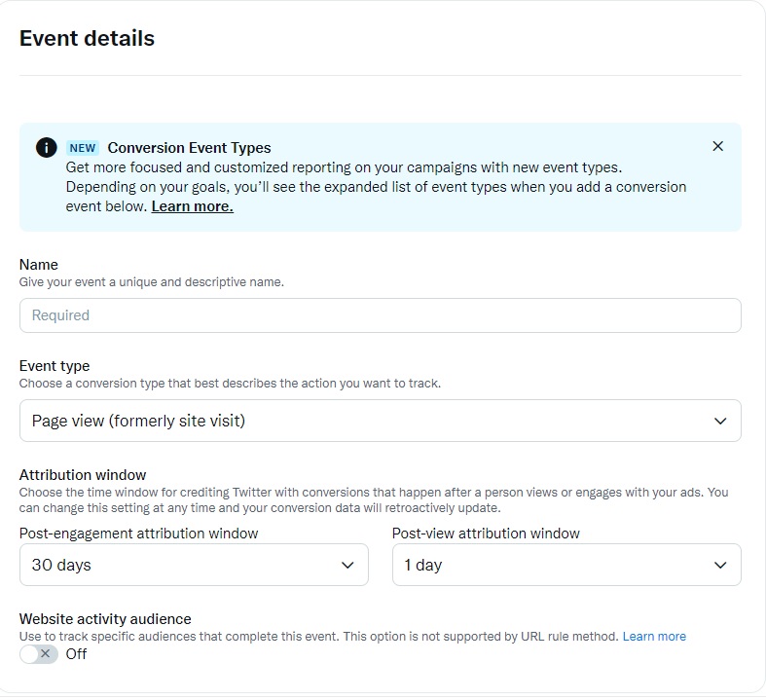Click the Off label beside the toggle
The height and width of the screenshot is (700, 766).
tap(76, 654)
